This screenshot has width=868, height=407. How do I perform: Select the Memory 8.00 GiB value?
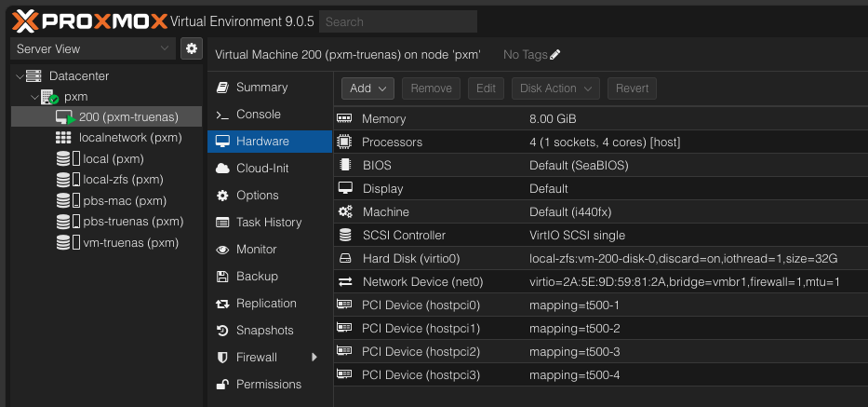click(553, 118)
